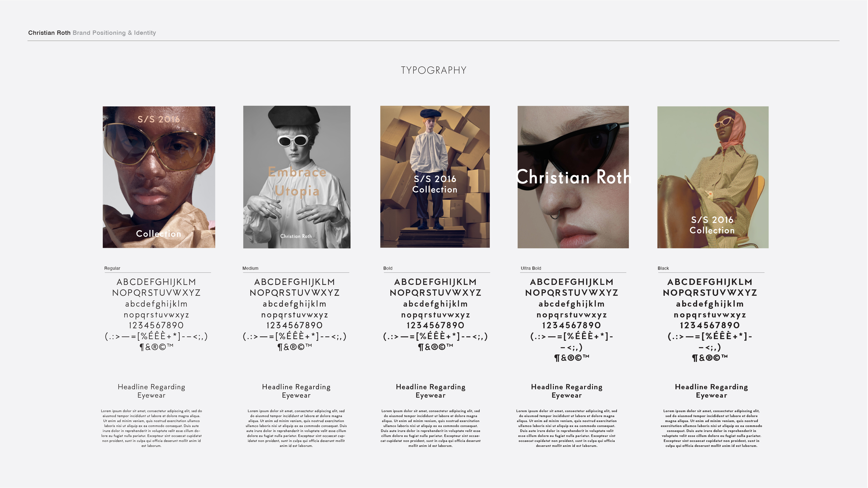The width and height of the screenshot is (868, 488).
Task: Click Headline Regarding Eyewear under Regular column
Action: point(151,391)
